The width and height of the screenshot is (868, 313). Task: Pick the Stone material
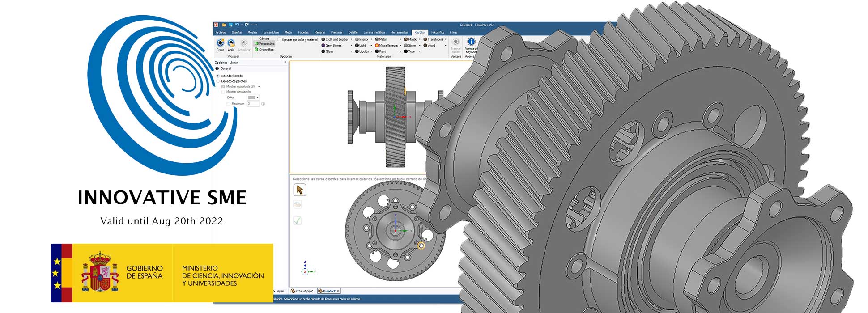410,45
